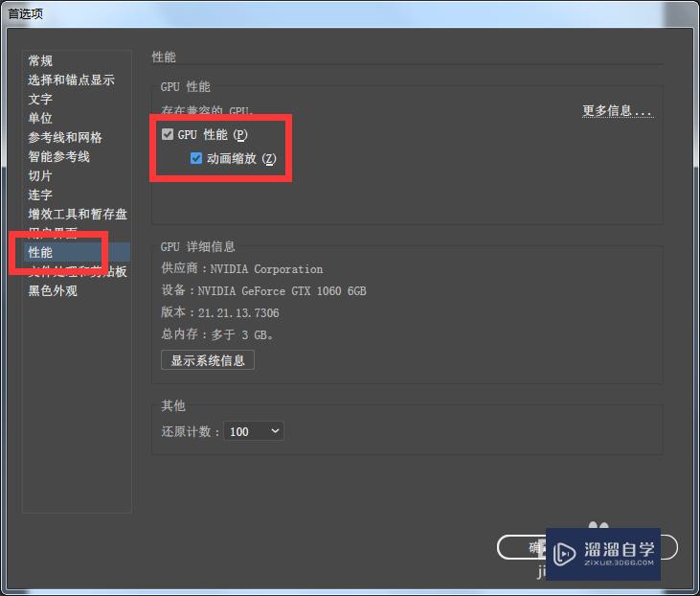The width and height of the screenshot is (700, 596).
Task: Click NVIDIA Corporation vendor text
Action: pos(266,269)
